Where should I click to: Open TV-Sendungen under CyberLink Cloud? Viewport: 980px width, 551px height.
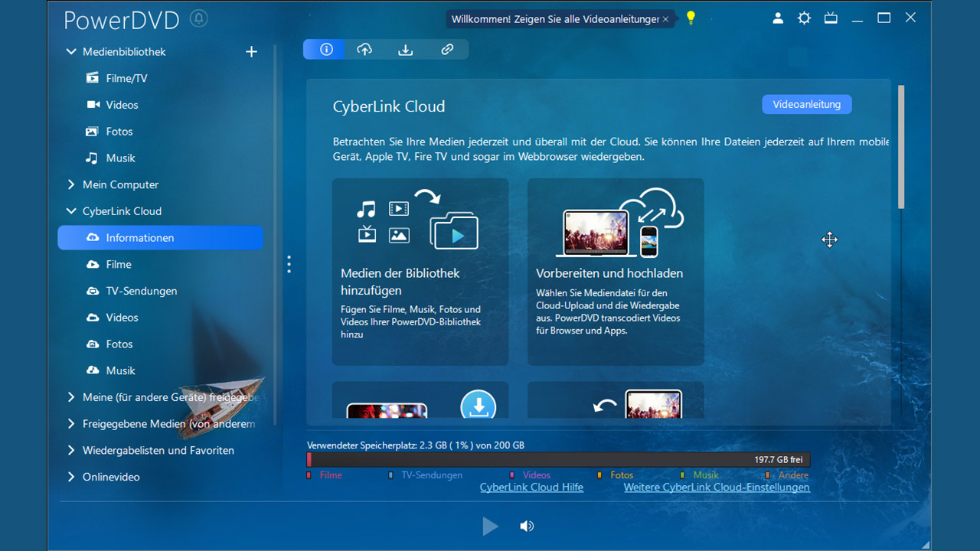(141, 291)
